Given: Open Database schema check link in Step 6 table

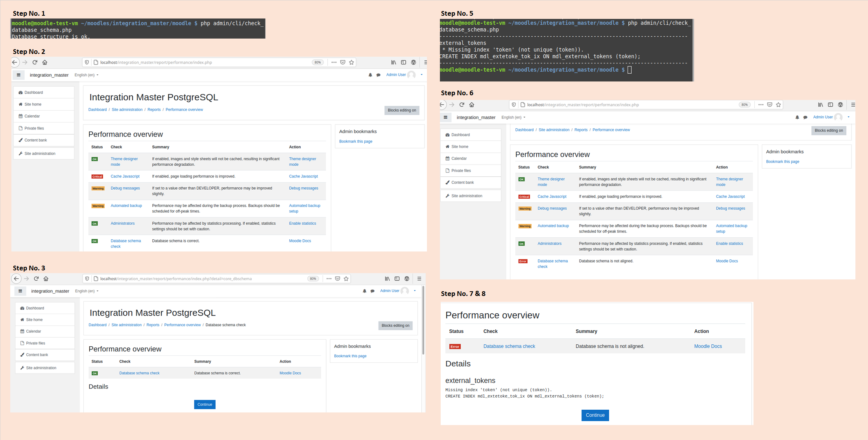Looking at the screenshot, I should point(552,264).
